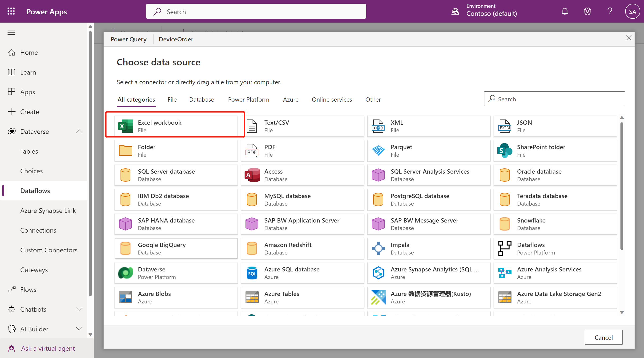Expand the Chatbots sidebar section
The height and width of the screenshot is (358, 644).
point(79,309)
